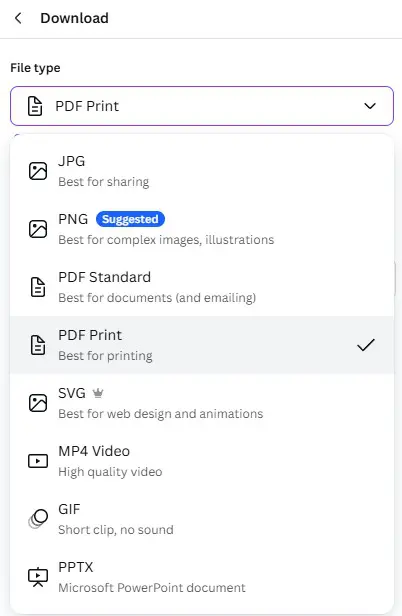Viewport: 402px width, 616px height.
Task: Select GIF Short clip, no sound
Action: pos(202,519)
